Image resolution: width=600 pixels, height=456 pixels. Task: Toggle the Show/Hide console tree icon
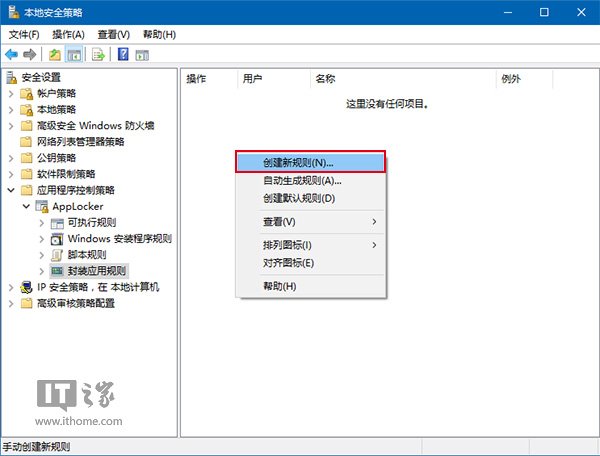pos(74,55)
